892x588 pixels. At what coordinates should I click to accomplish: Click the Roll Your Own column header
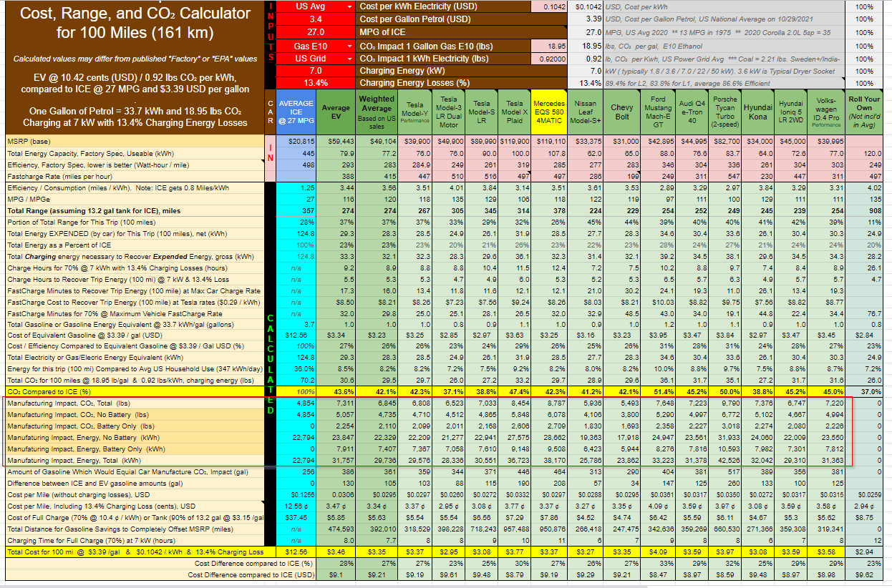tap(863, 112)
